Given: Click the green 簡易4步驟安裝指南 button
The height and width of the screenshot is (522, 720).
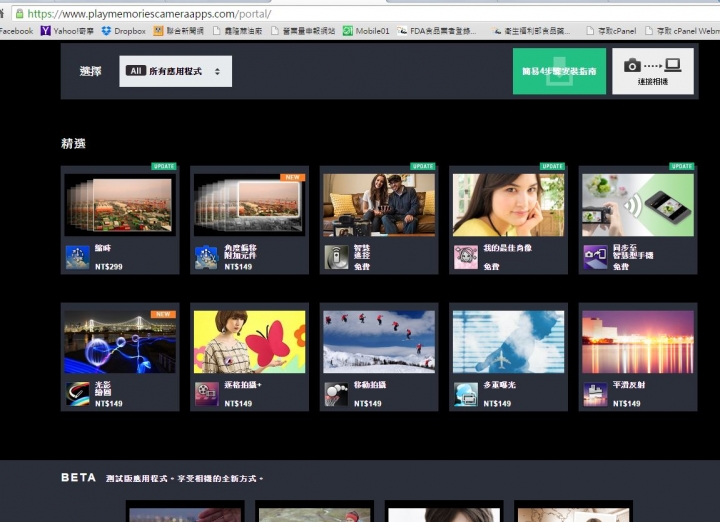Looking at the screenshot, I should tap(559, 71).
